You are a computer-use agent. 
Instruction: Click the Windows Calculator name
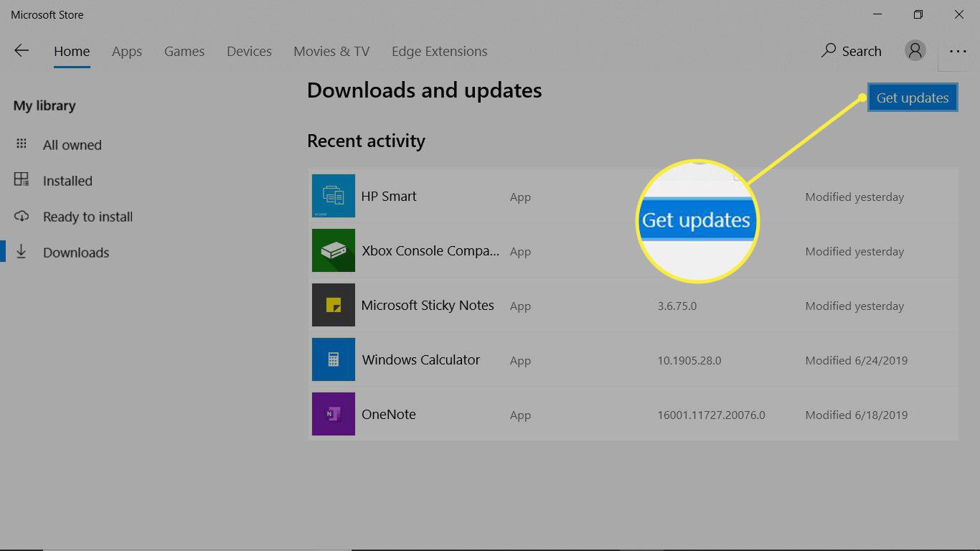point(421,359)
